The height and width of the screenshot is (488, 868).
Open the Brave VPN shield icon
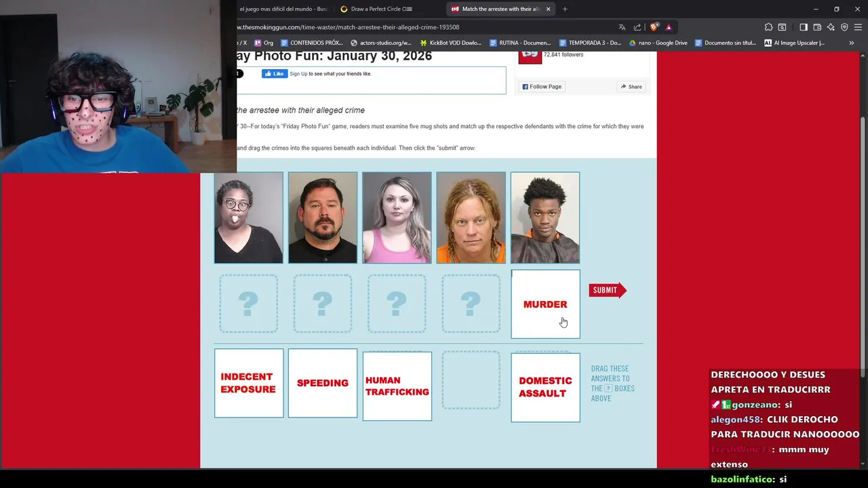[844, 27]
